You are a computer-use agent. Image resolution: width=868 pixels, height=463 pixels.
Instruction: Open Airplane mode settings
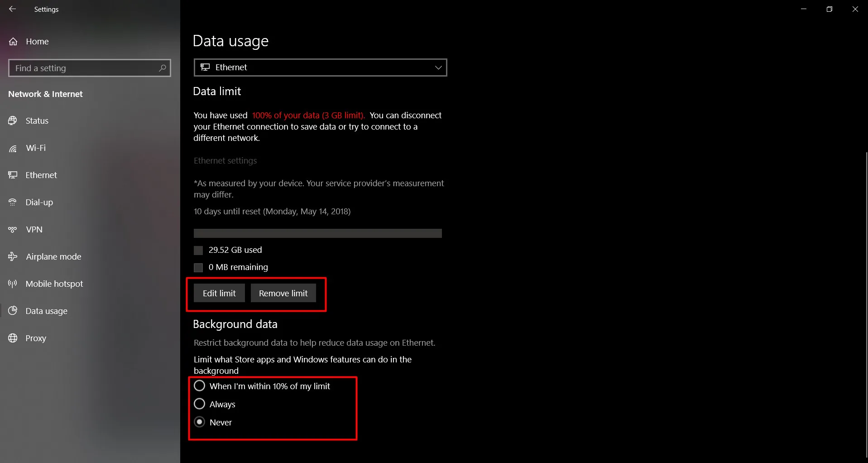tap(90, 256)
